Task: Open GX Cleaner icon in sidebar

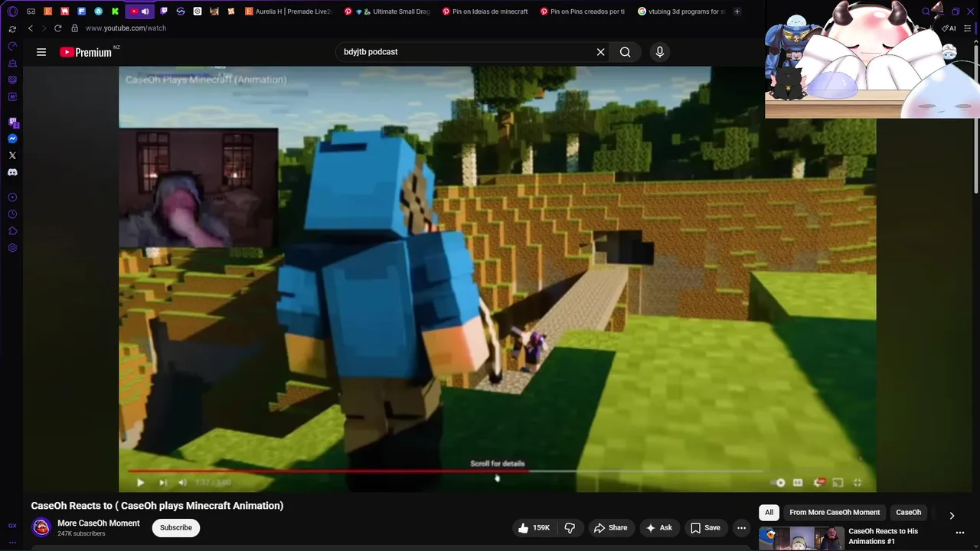Action: pos(12,63)
